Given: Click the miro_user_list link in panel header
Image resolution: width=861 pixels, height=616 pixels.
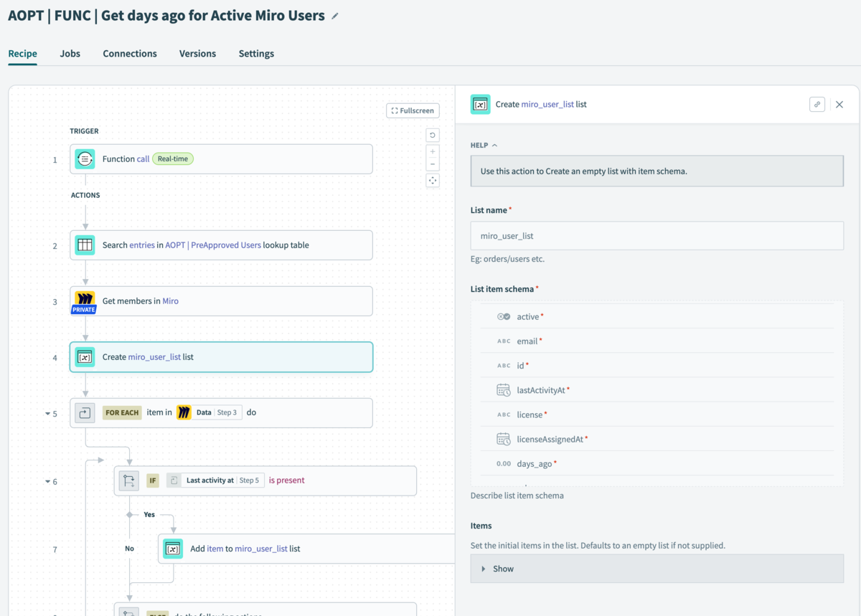Looking at the screenshot, I should click(x=547, y=105).
